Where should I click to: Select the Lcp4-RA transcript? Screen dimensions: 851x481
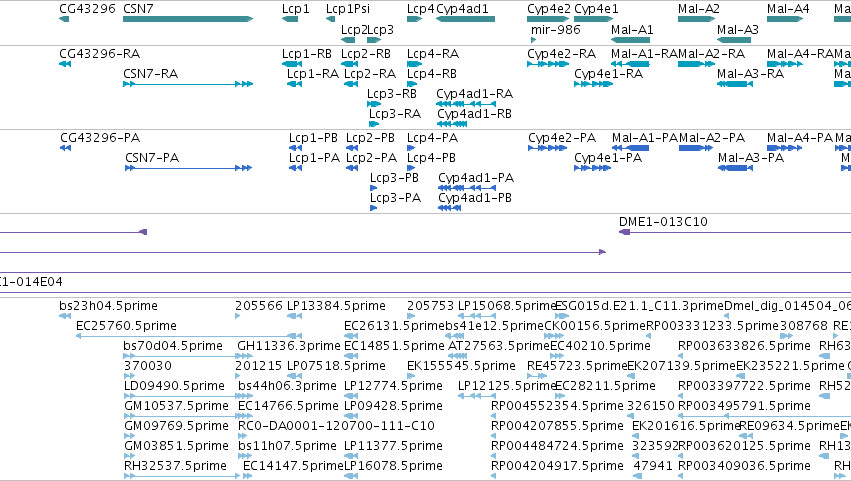click(415, 64)
